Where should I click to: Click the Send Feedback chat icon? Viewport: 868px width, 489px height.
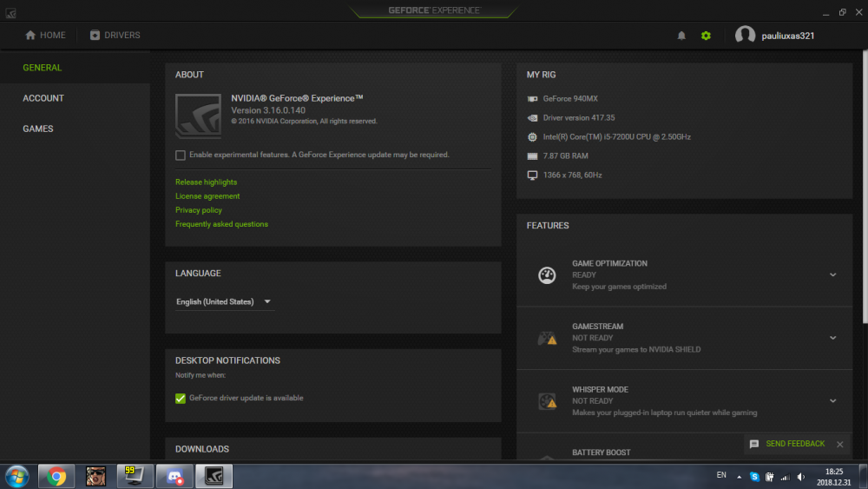754,444
